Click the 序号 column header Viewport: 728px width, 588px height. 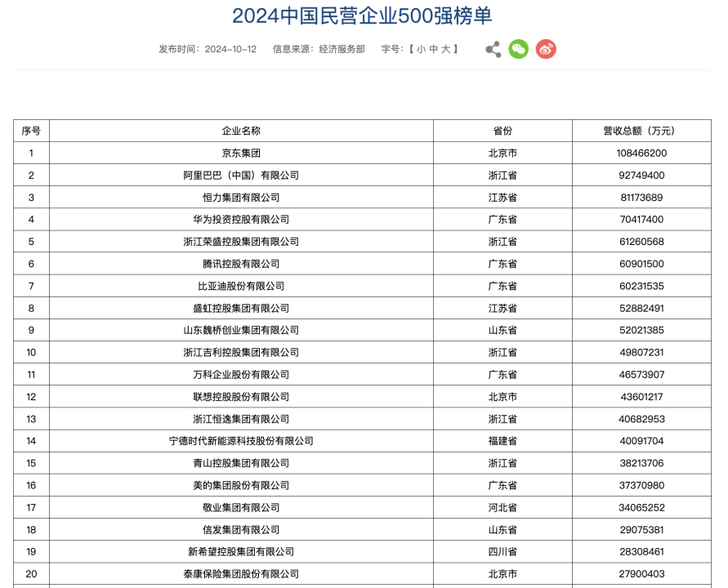pos(31,131)
